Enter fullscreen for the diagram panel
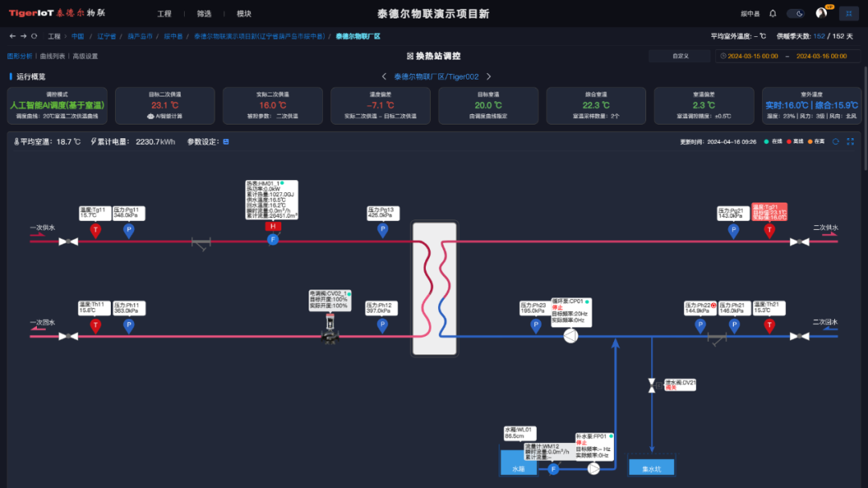This screenshot has width=868, height=488. point(850,141)
